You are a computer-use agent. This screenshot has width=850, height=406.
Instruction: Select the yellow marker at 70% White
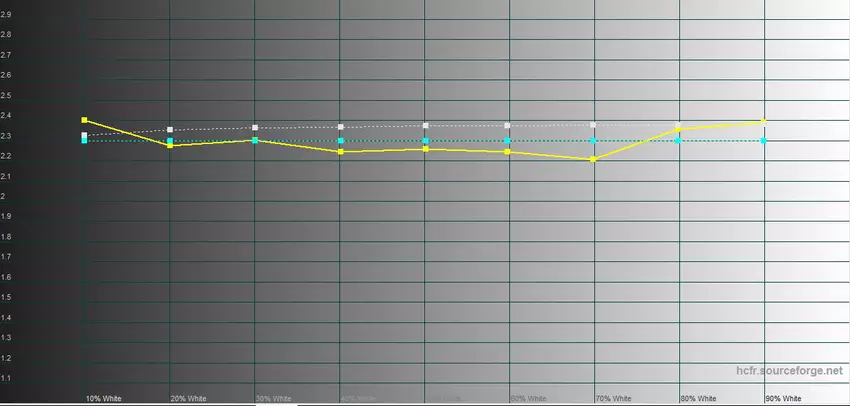coord(594,159)
